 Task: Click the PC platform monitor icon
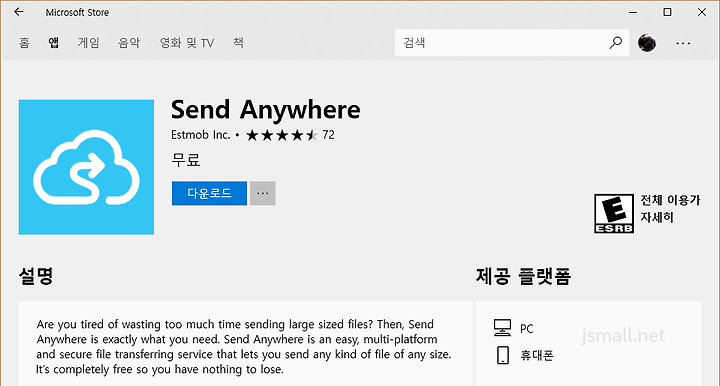pyautogui.click(x=502, y=328)
